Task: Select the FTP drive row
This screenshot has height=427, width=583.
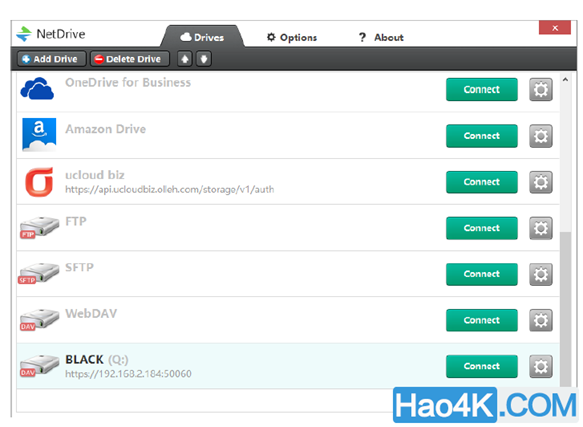Action: (x=288, y=228)
